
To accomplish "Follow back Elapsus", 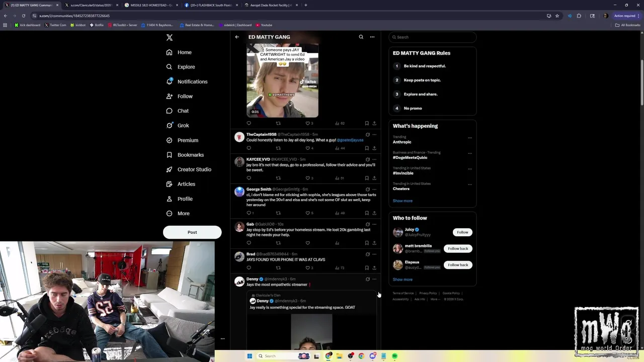I will (458, 265).
